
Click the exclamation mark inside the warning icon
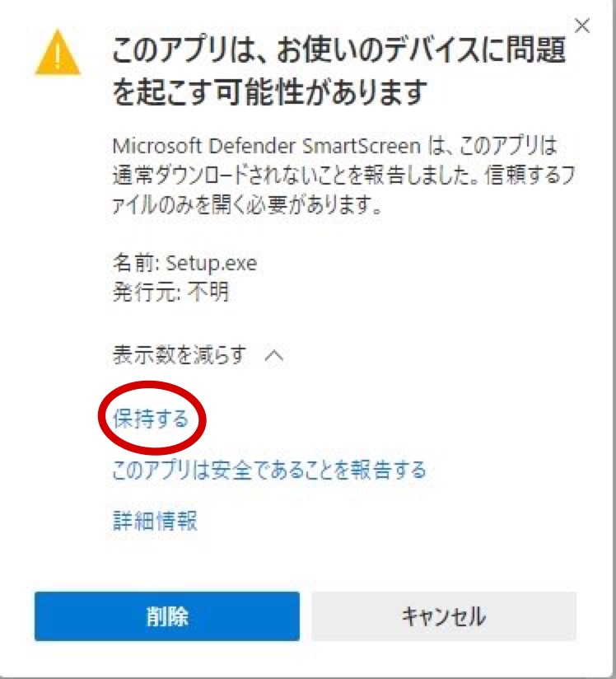[x=58, y=57]
